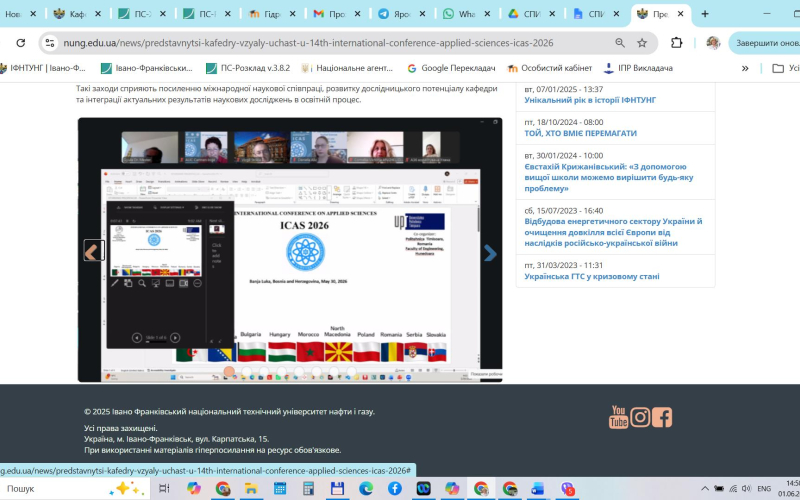This screenshot has width=800, height=500.
Task: Switch to the Telegram tab
Action: [x=402, y=14]
